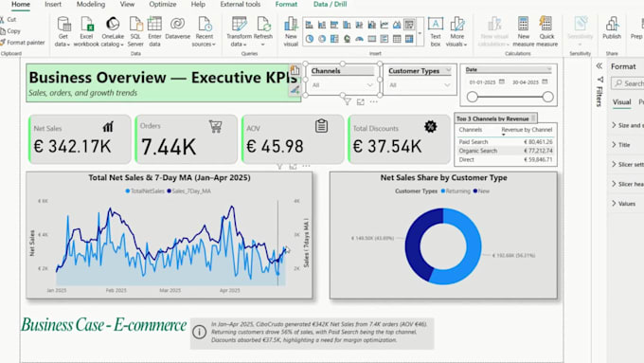Click the Refresh icon

[x=263, y=25]
